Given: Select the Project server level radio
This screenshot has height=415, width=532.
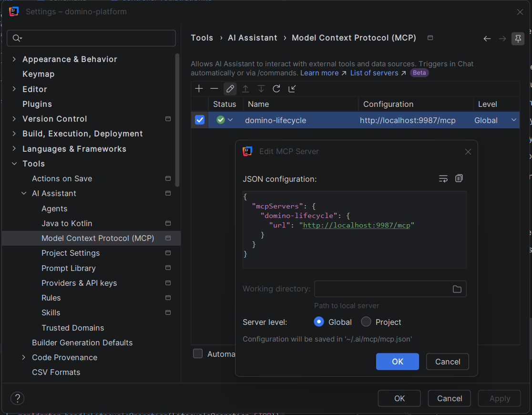Looking at the screenshot, I should pos(366,322).
